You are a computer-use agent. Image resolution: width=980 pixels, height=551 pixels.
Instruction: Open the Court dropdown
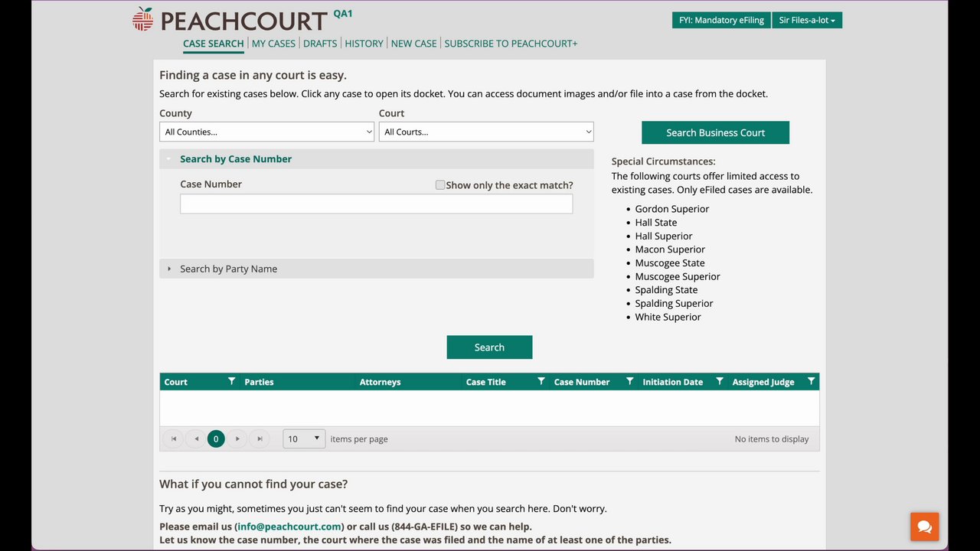coord(486,132)
